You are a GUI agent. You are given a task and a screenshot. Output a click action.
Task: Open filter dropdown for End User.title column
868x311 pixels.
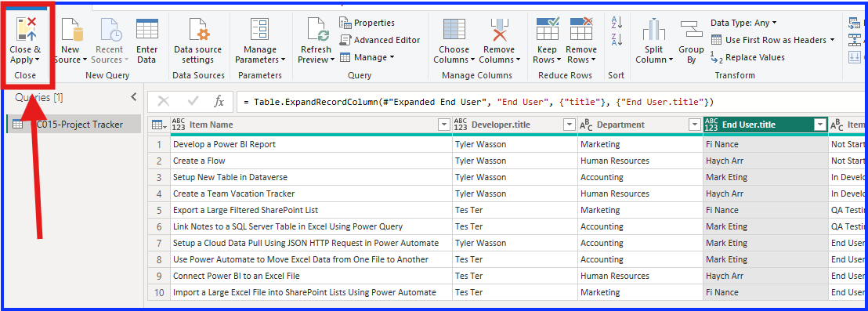click(x=820, y=125)
